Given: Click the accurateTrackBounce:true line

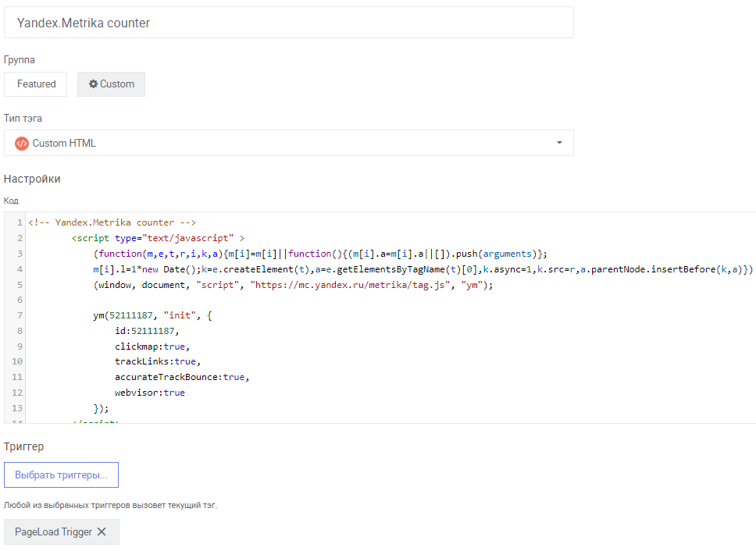Looking at the screenshot, I should (x=182, y=377).
